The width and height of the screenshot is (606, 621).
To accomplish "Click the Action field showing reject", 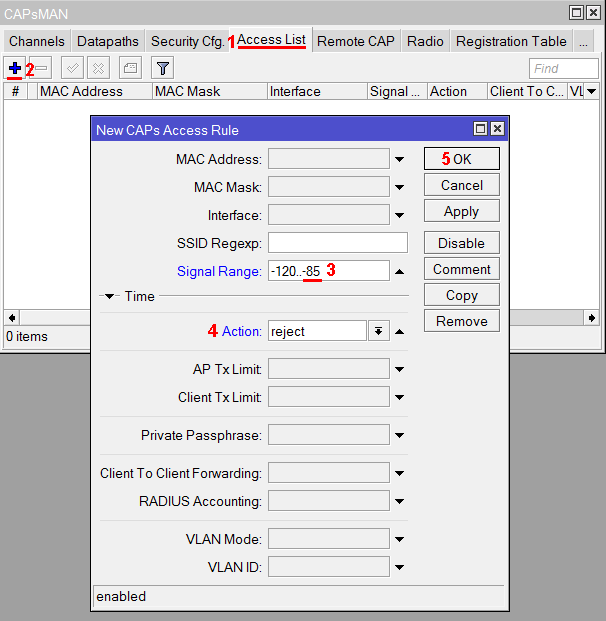I will pos(317,331).
